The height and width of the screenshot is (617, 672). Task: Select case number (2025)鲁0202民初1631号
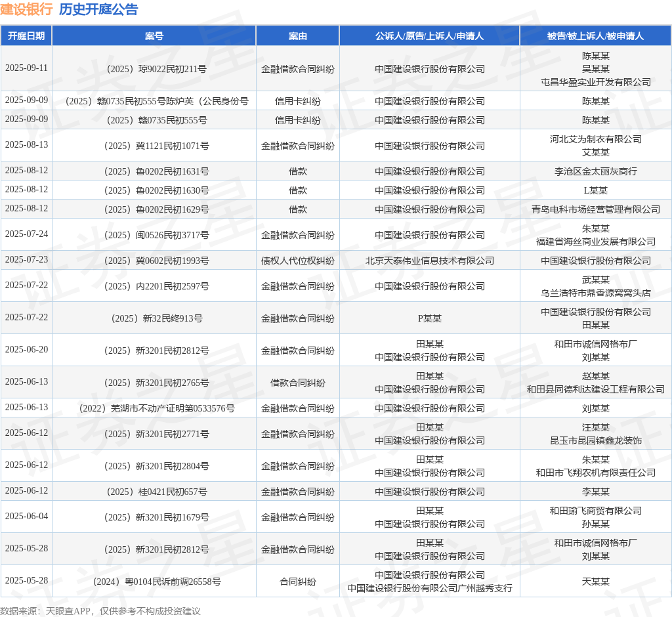(x=156, y=171)
